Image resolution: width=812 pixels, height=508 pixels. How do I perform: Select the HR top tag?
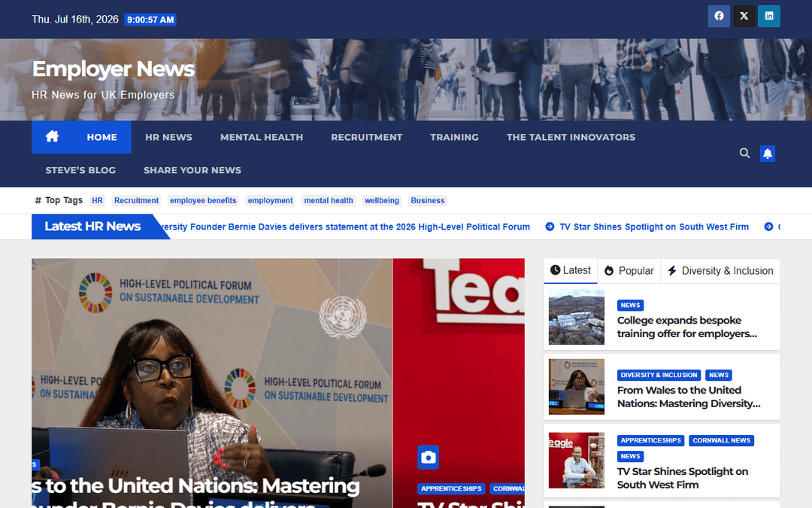coord(97,201)
